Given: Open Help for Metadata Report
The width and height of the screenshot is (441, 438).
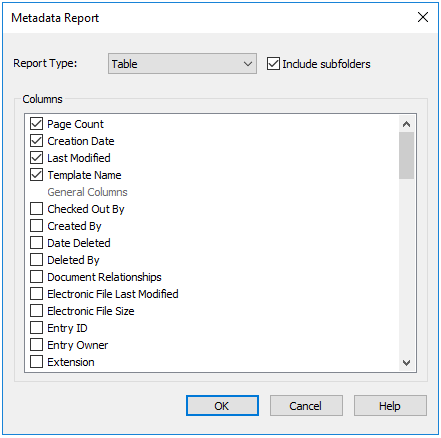Looking at the screenshot, I should (390, 406).
